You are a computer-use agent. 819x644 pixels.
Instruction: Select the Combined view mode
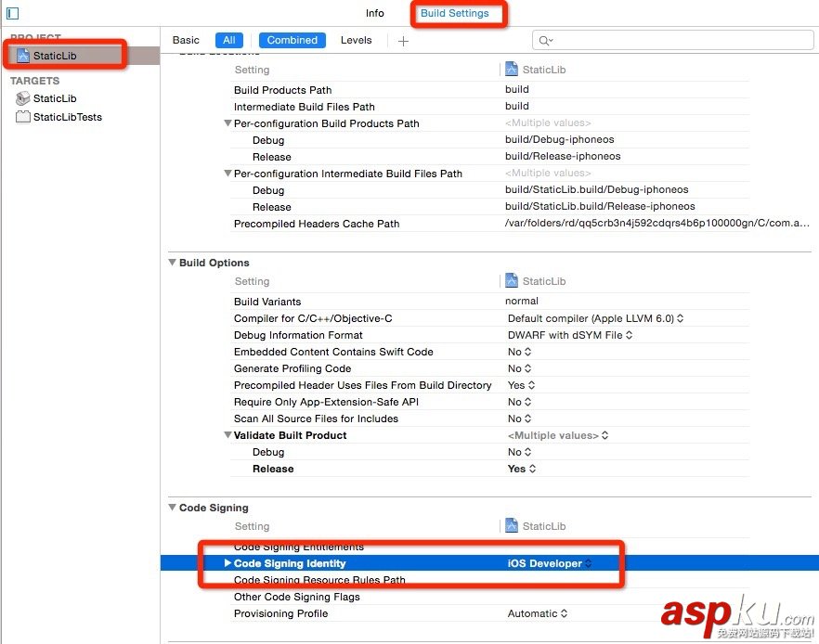pyautogui.click(x=292, y=40)
